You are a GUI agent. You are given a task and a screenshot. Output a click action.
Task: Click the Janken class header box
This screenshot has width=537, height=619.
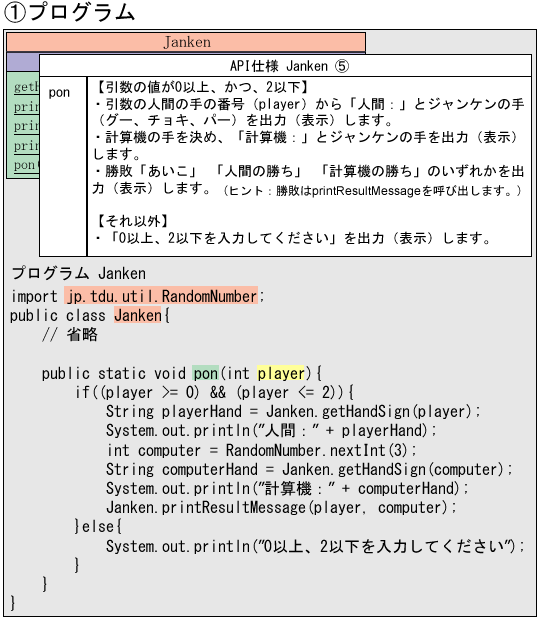[x=186, y=42]
